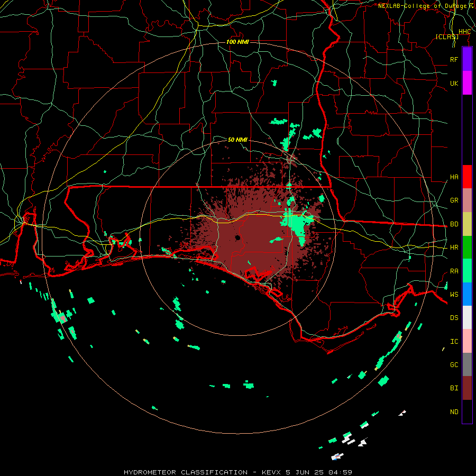Click the IC legend label
The height and width of the screenshot is (476, 476).
pyautogui.click(x=454, y=342)
